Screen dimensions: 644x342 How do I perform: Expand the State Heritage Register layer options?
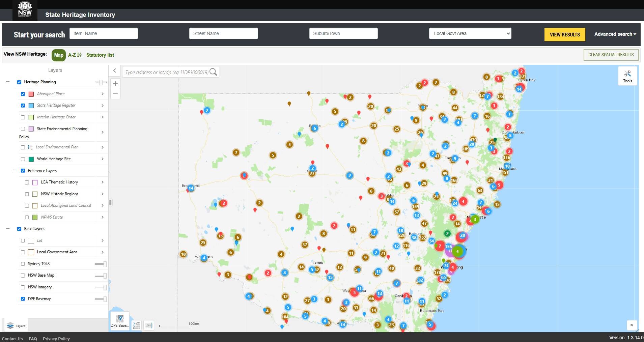click(x=103, y=105)
